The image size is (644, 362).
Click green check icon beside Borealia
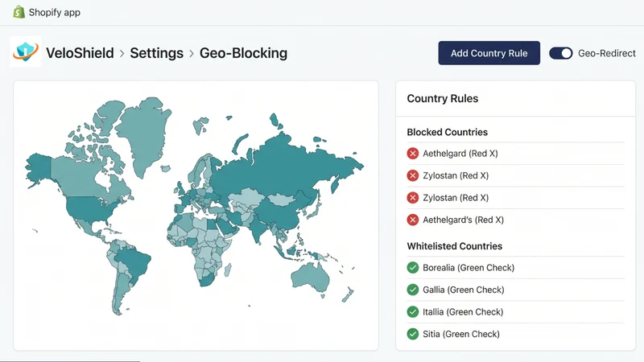coord(412,268)
